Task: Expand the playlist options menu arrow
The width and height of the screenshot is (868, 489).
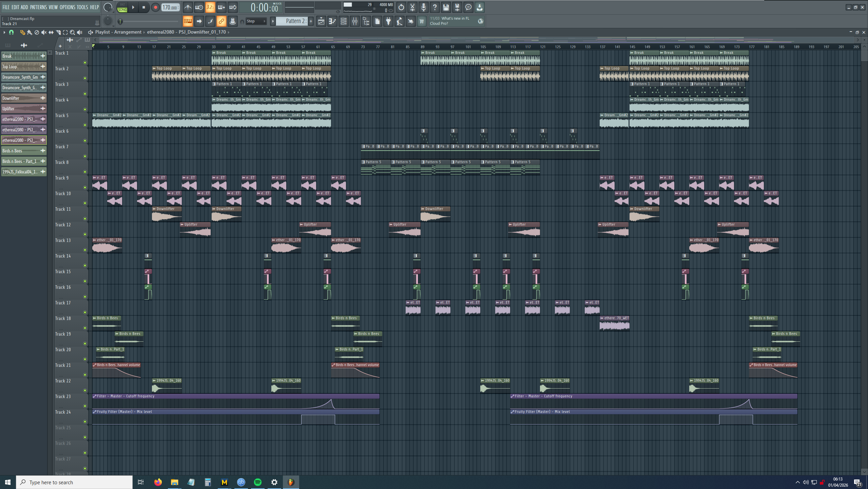Action: tap(4, 32)
